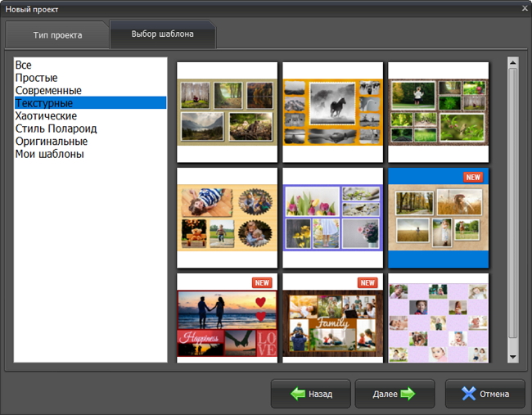
Task: Choose the selected autumn kraft-paper template
Action: [x=439, y=218]
